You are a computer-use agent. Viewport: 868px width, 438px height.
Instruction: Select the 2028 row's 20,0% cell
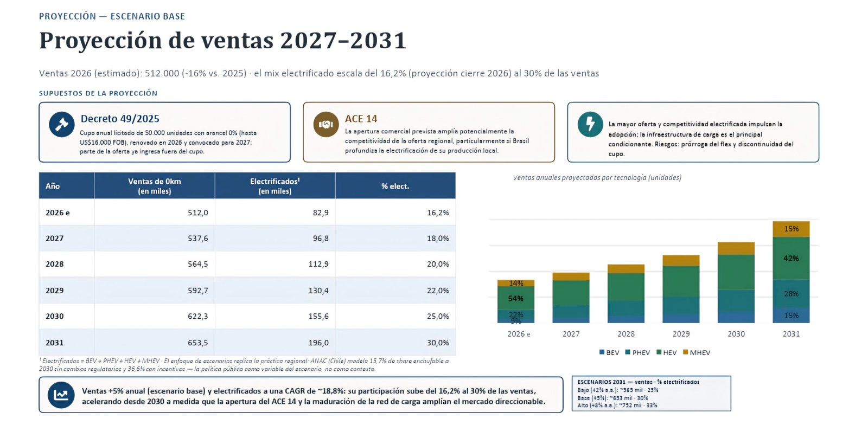pyautogui.click(x=395, y=264)
